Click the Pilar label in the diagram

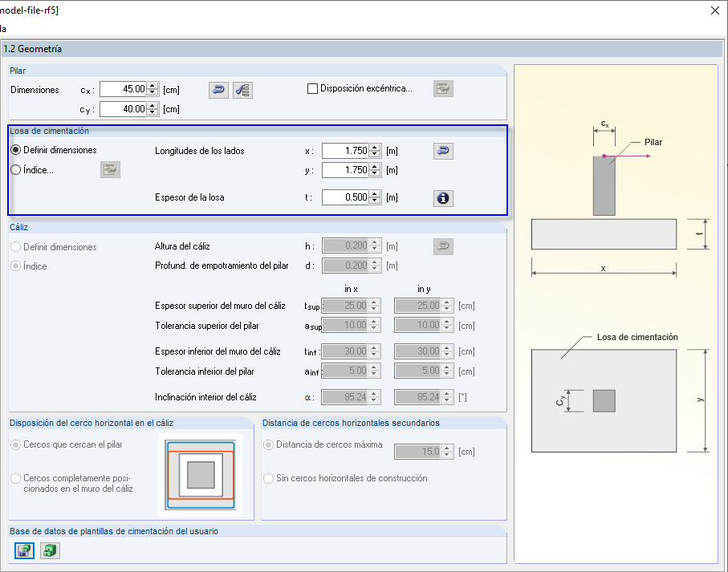[653, 143]
